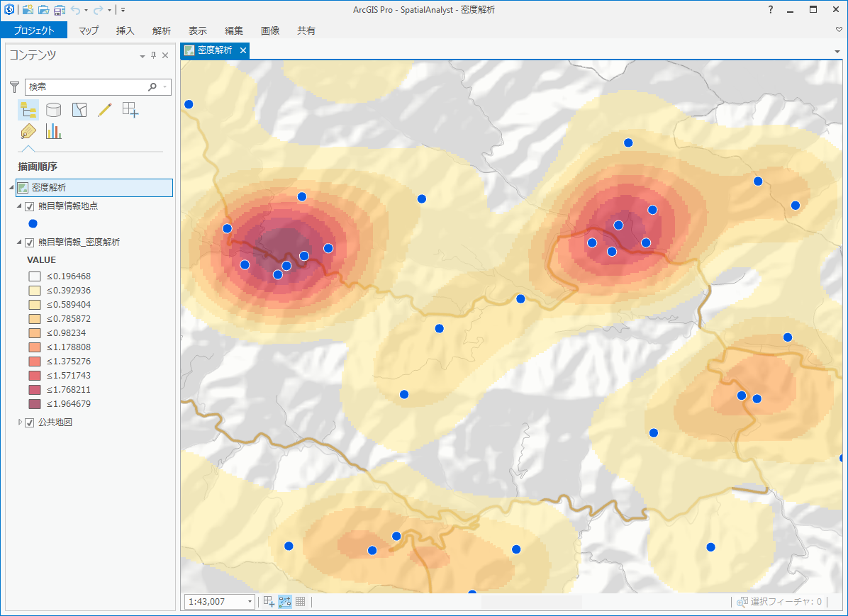Click the ≤0.196468 legend color swatch
Screen dimensions: 848x616
point(33,276)
